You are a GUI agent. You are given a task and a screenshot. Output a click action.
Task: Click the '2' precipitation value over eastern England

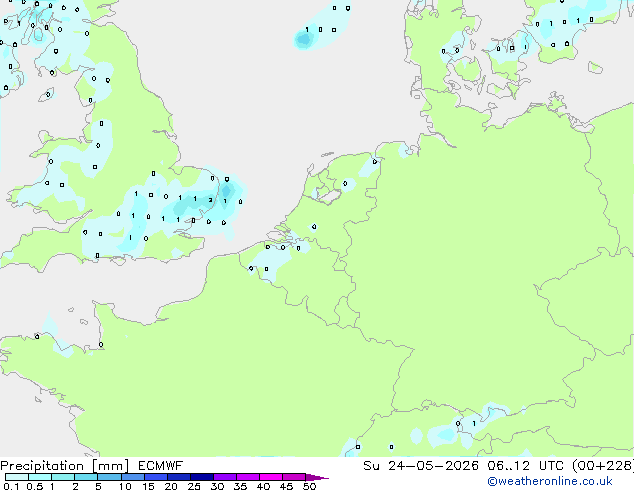(x=210, y=200)
